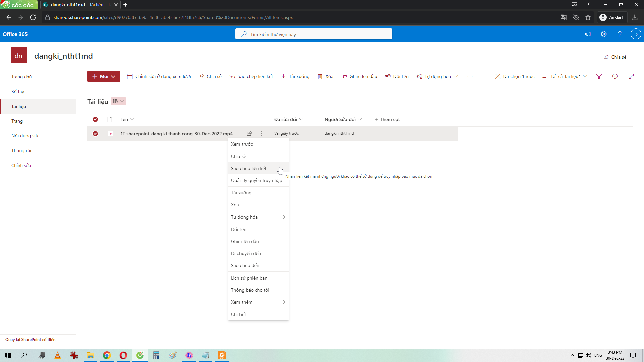Deselect the mp4 file row checkmark
This screenshot has width=644, height=362.
click(x=95, y=134)
